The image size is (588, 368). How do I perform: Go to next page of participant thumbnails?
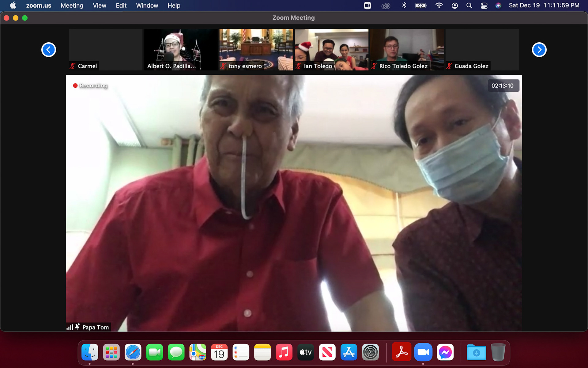tap(539, 50)
